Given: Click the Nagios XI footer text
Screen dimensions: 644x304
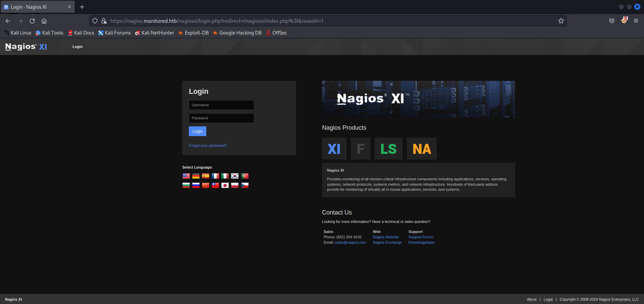Looking at the screenshot, I should tap(13, 299).
